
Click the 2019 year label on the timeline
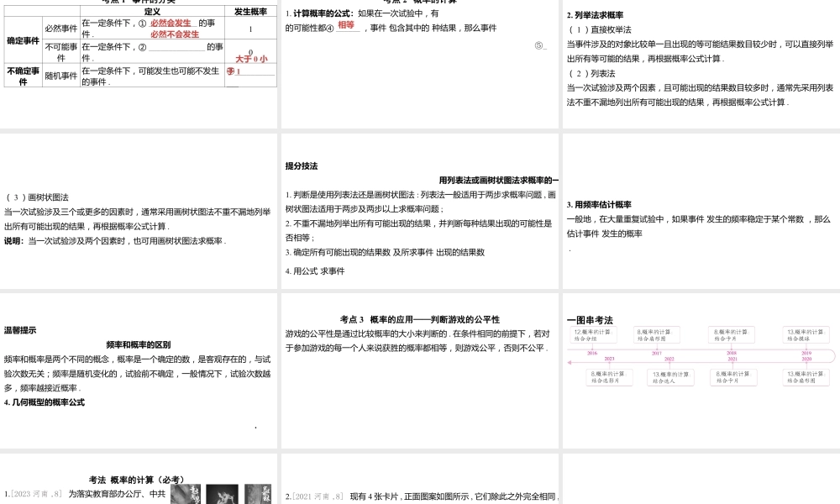pos(806,353)
